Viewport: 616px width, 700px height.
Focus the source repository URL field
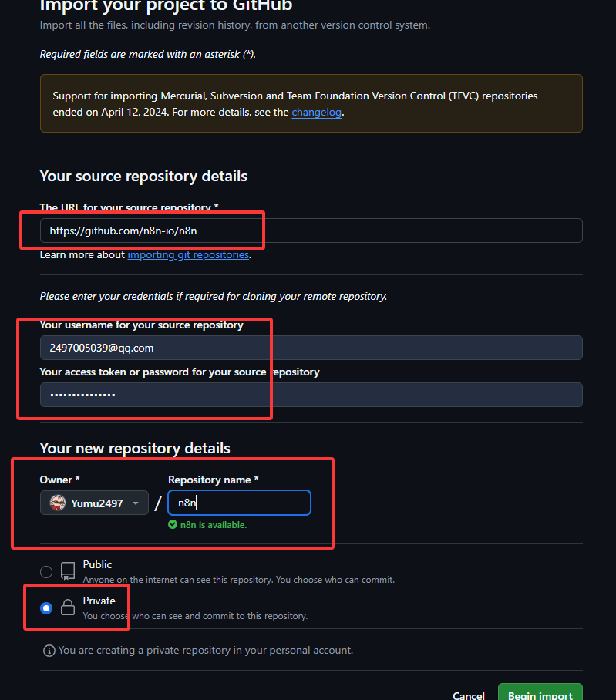pos(311,231)
